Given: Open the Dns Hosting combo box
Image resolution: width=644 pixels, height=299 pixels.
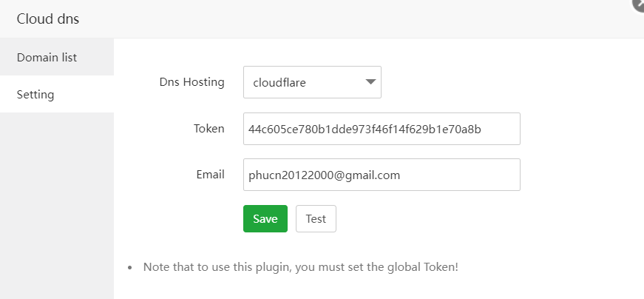Looking at the screenshot, I should pyautogui.click(x=312, y=82).
